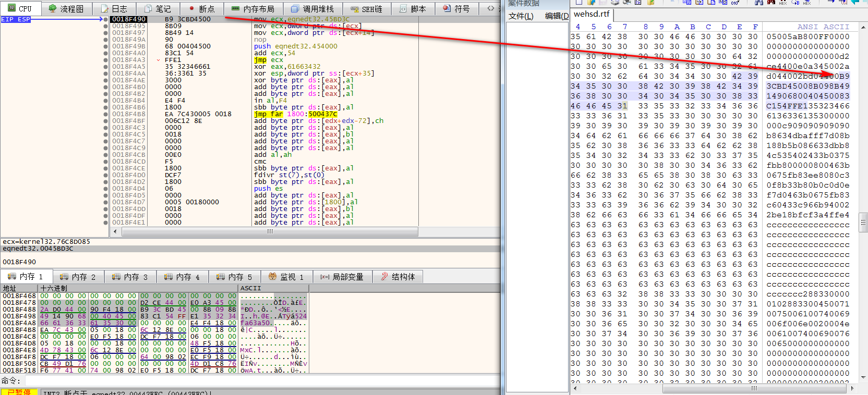Open the 局部变量 local variables tab
868x395 pixels.
pyautogui.click(x=342, y=277)
